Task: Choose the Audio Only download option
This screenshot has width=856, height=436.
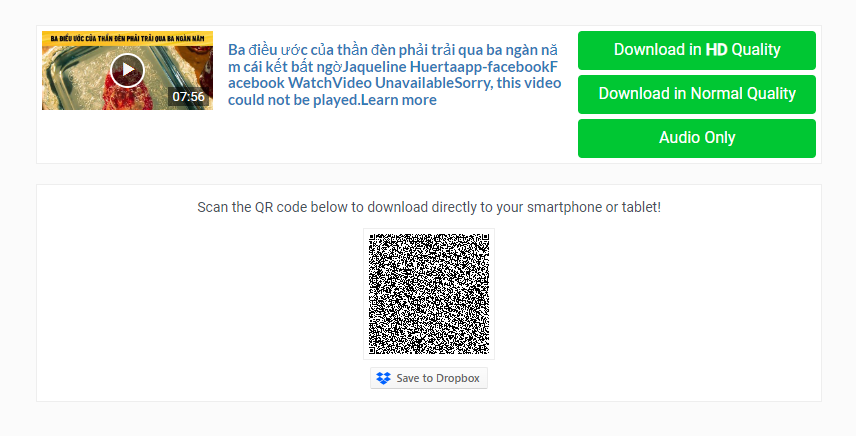Action: pos(697,138)
